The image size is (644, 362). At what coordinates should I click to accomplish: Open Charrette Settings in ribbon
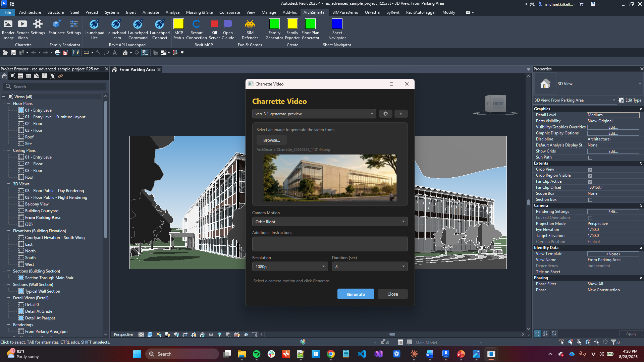coord(38,27)
